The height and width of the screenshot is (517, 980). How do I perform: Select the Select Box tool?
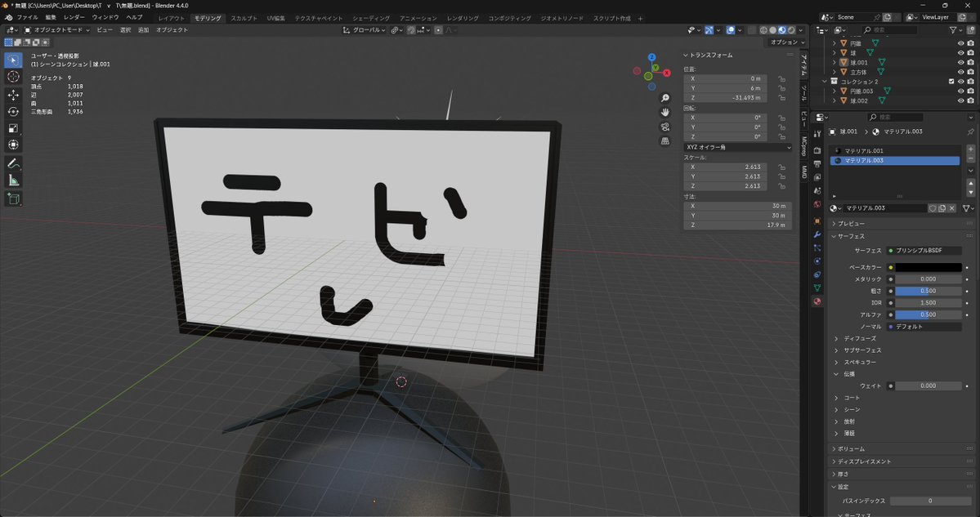coord(13,60)
